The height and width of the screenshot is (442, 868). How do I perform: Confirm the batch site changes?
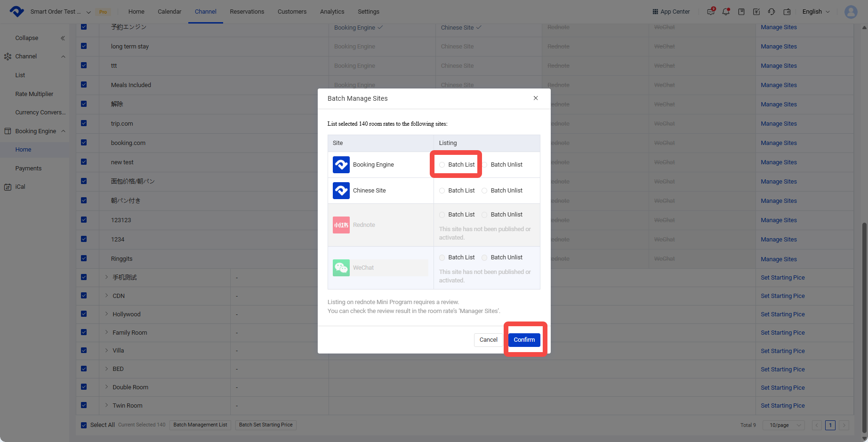click(524, 340)
